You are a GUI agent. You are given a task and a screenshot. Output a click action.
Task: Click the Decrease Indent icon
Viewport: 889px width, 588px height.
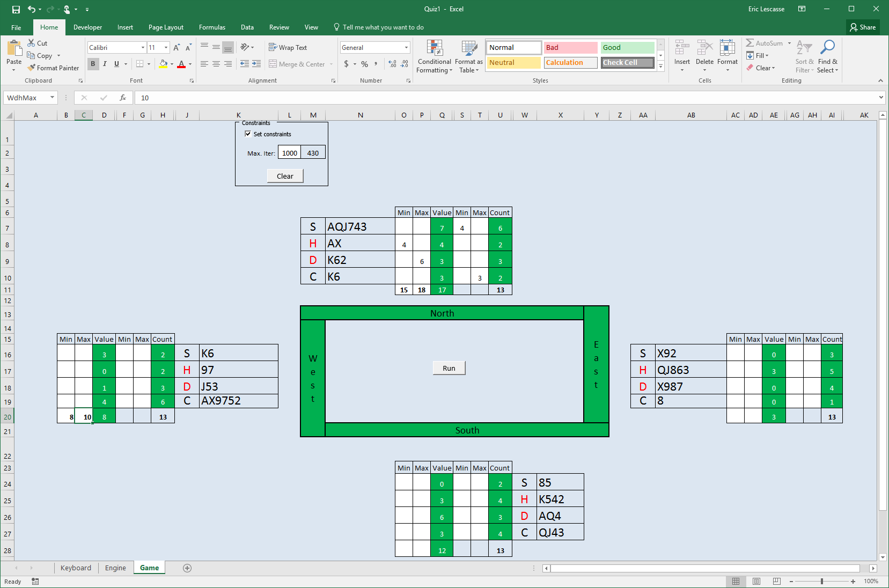click(x=245, y=64)
